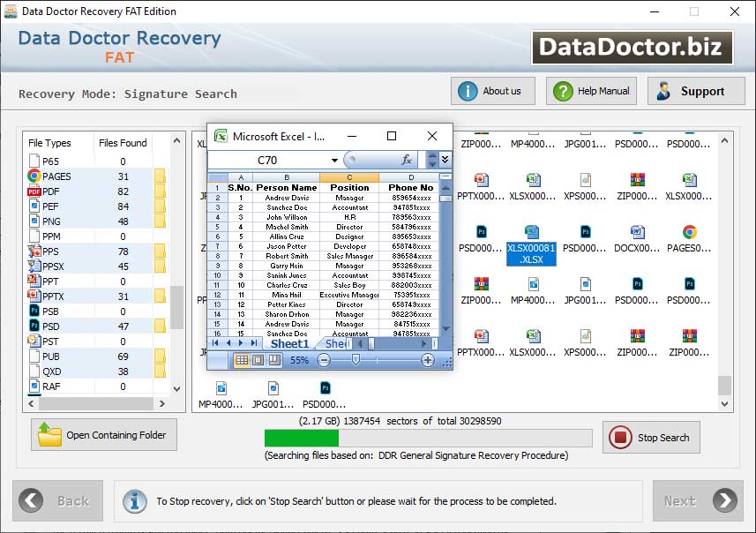Open the WinRAR icon on a ZIP000 file
The height and width of the screenshot is (533, 756).
point(637,177)
